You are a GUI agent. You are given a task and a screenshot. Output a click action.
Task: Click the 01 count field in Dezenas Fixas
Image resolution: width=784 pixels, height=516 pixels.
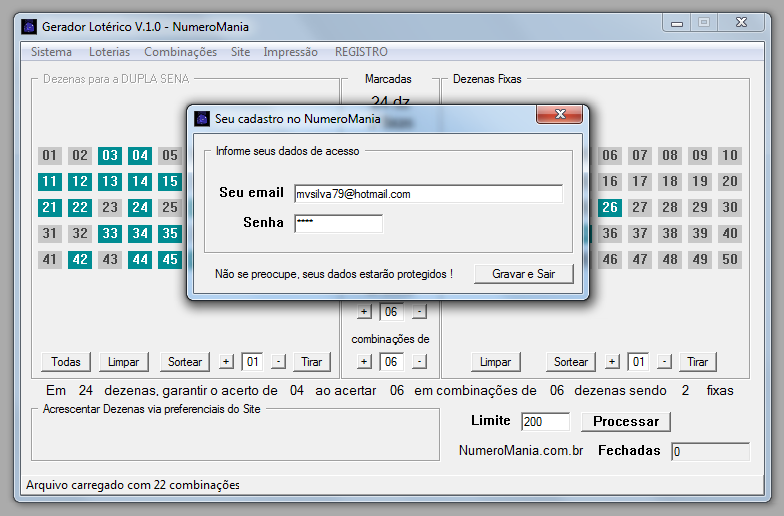pyautogui.click(x=638, y=362)
